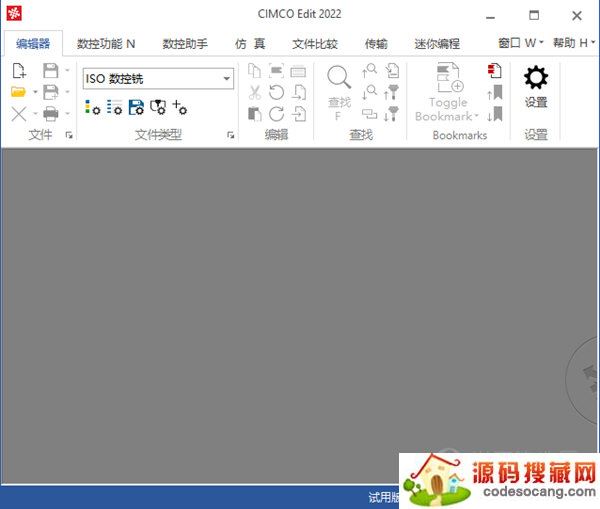
Task: Open a file using the yellow folder icon
Action: (x=18, y=92)
